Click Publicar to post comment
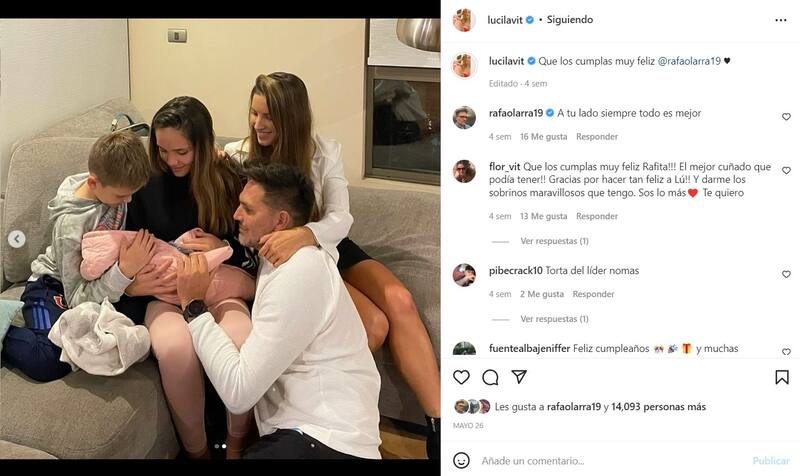 771,460
